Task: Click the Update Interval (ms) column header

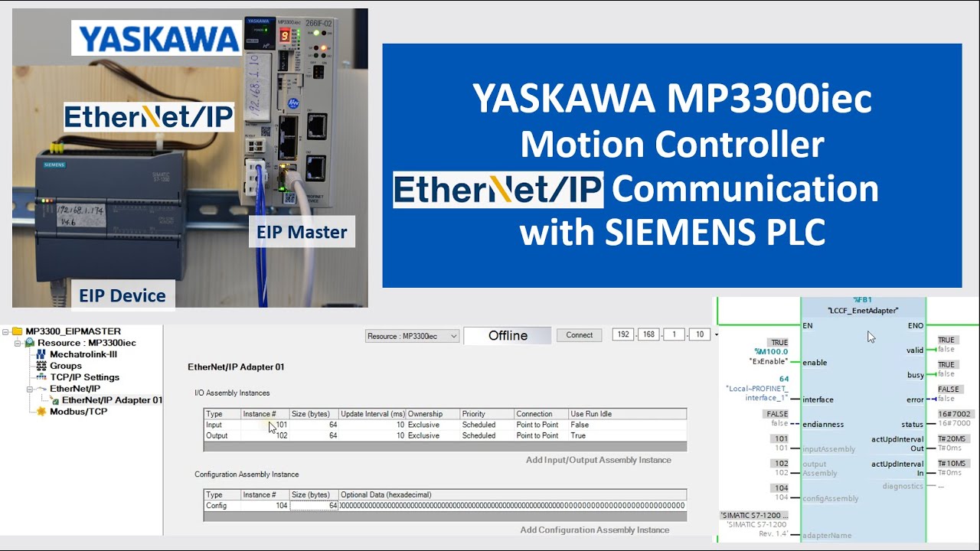Action: point(372,414)
